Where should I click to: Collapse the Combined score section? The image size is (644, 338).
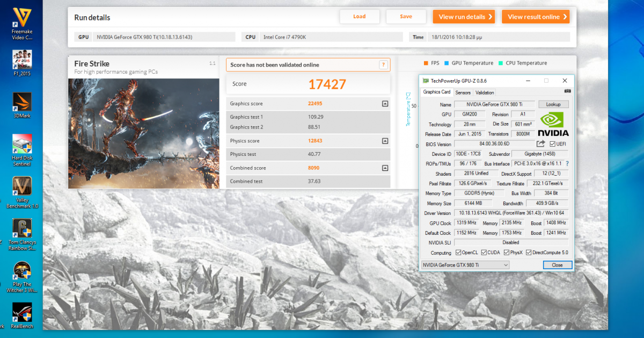385,168
